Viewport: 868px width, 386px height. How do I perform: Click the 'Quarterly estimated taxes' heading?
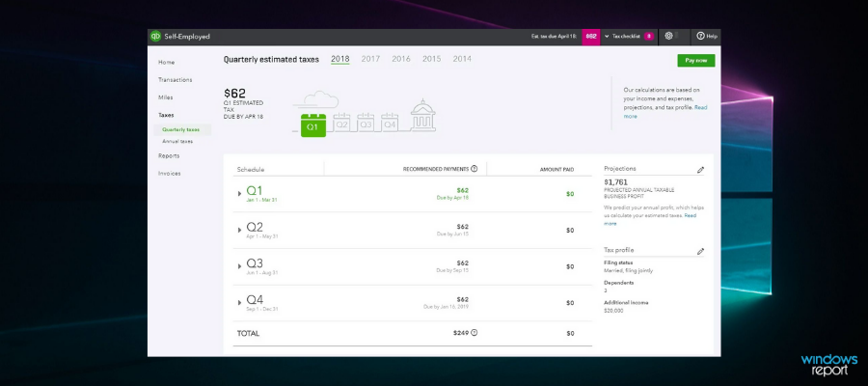271,60
